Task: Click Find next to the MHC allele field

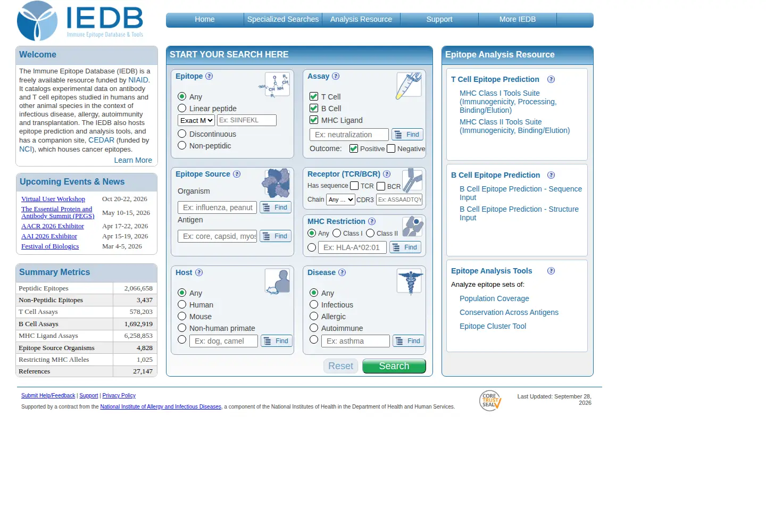Action: coord(405,247)
